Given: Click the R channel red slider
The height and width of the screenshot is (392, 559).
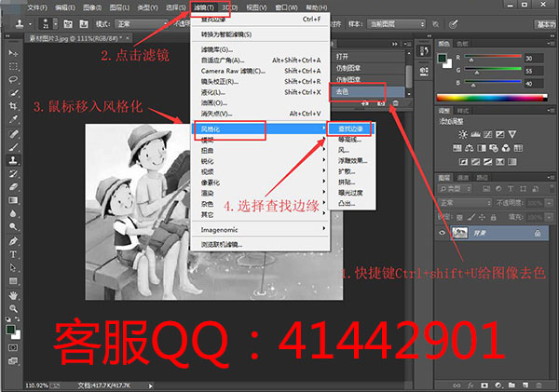Looking at the screenshot, I should [493, 58].
